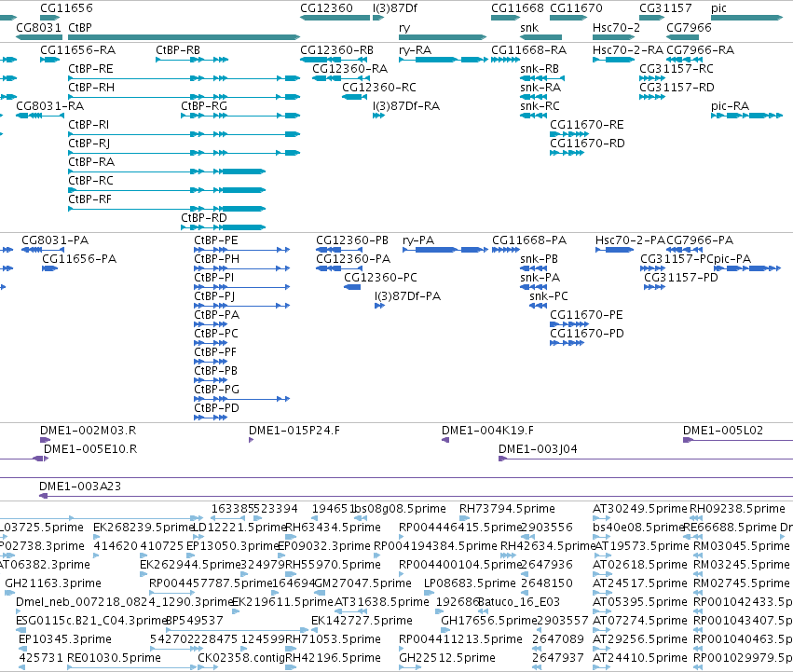Click transcript CG12360-RB
793x672 pixels.
click(x=335, y=60)
